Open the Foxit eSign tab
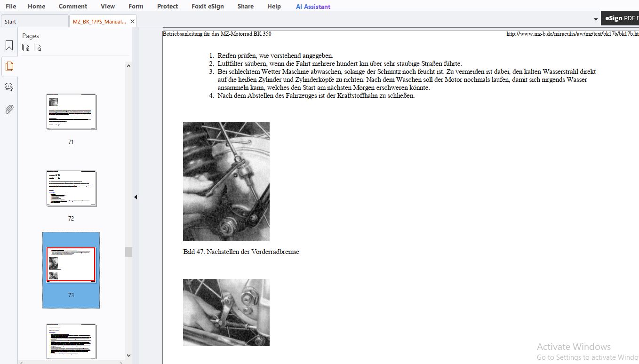Image resolution: width=639 pixels, height=364 pixels. click(x=208, y=6)
